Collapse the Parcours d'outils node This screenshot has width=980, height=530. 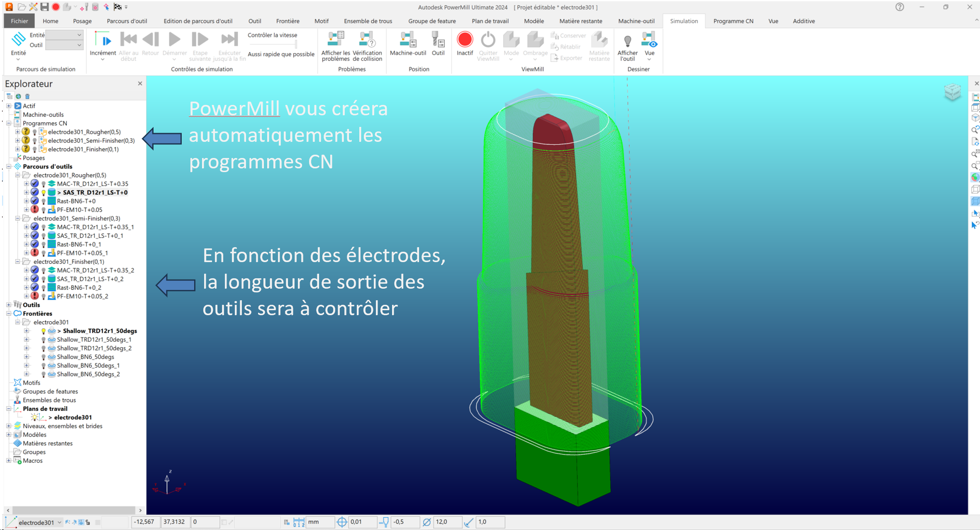(9, 166)
